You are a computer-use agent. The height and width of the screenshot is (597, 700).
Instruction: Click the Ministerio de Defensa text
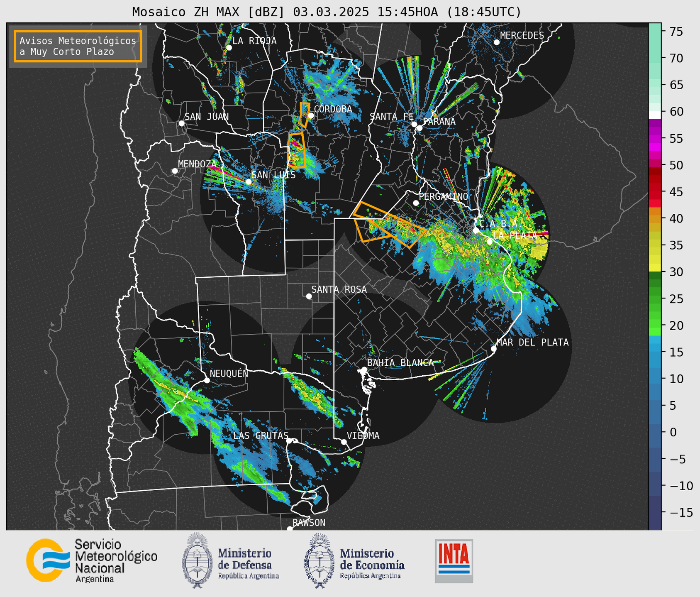pos(249,563)
